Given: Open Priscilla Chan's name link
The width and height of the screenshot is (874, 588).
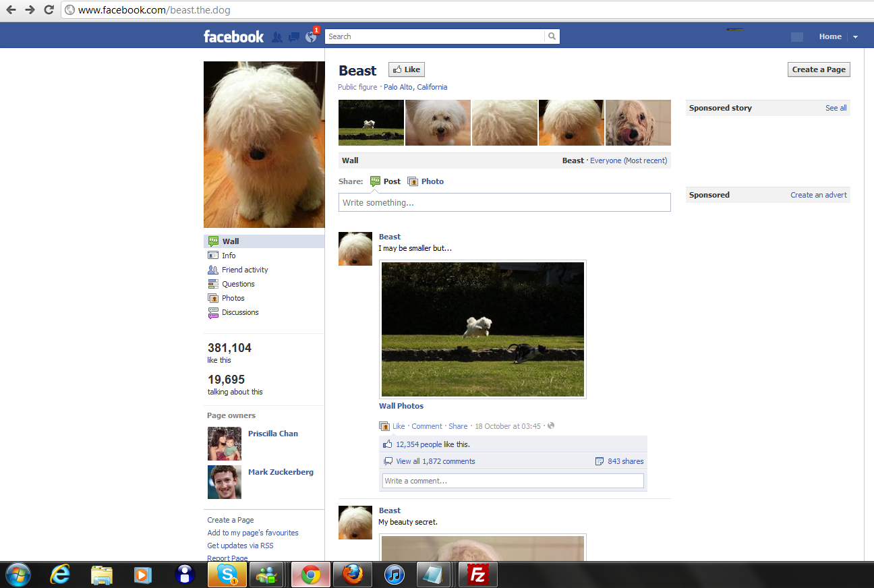Looking at the screenshot, I should coord(273,434).
